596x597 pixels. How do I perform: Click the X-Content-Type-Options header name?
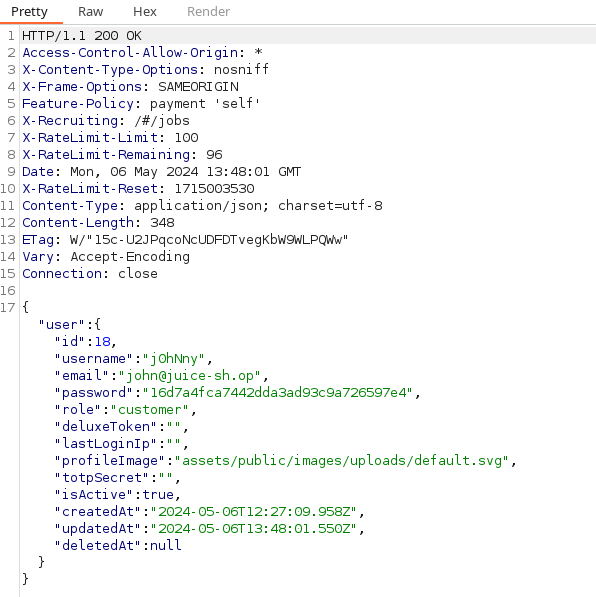point(110,70)
